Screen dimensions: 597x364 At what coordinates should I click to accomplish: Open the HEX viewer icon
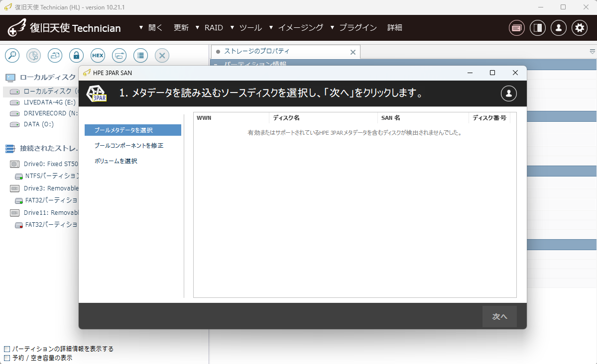click(x=98, y=56)
